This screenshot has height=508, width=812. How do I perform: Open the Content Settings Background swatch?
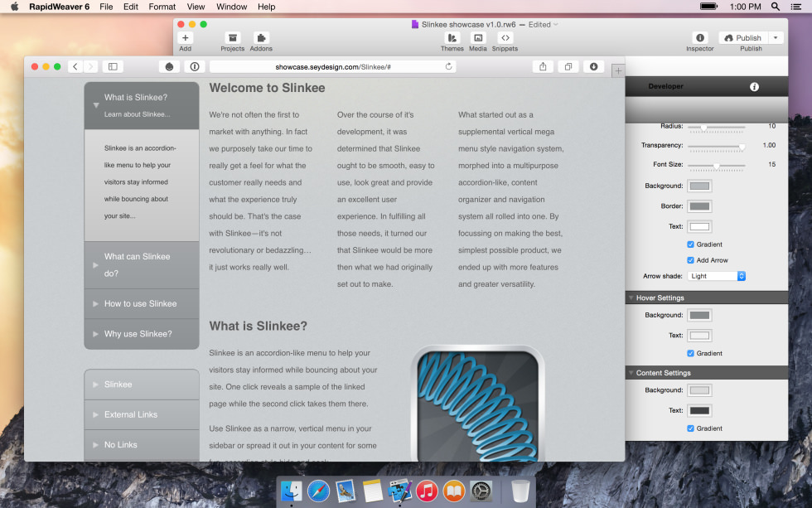pyautogui.click(x=699, y=390)
